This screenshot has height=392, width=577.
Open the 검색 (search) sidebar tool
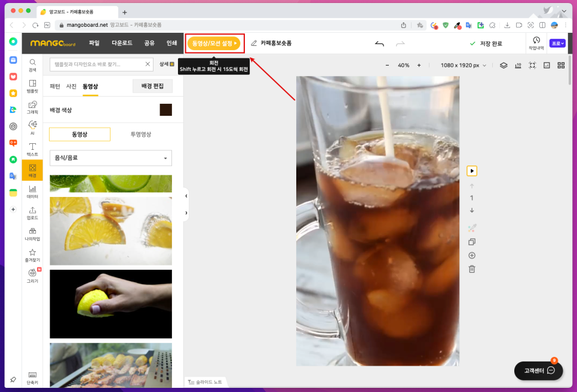[32, 65]
